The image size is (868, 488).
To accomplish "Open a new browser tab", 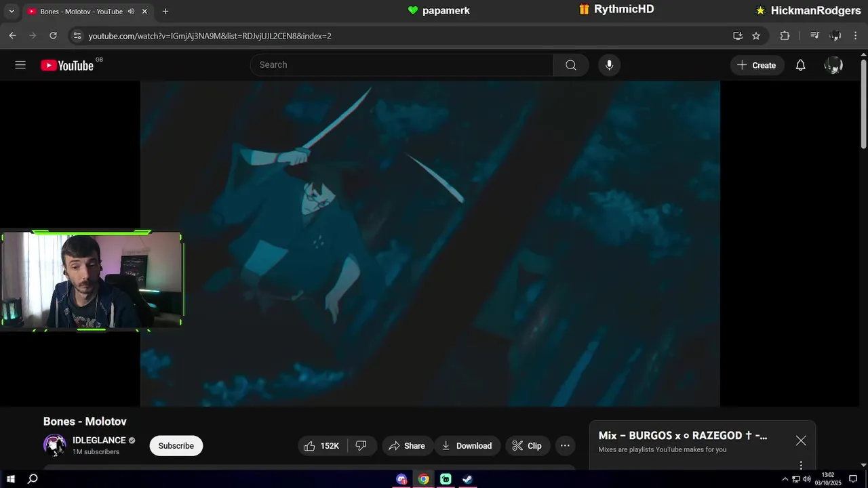I will click(x=165, y=12).
